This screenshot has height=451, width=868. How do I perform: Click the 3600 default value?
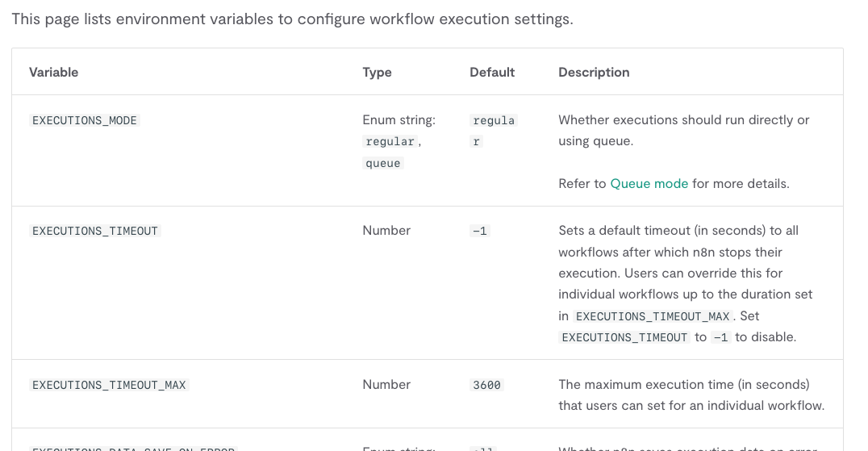point(486,385)
